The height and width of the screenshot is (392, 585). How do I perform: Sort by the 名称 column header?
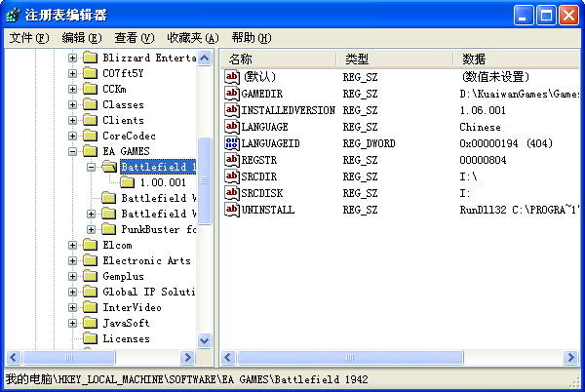pyautogui.click(x=278, y=59)
